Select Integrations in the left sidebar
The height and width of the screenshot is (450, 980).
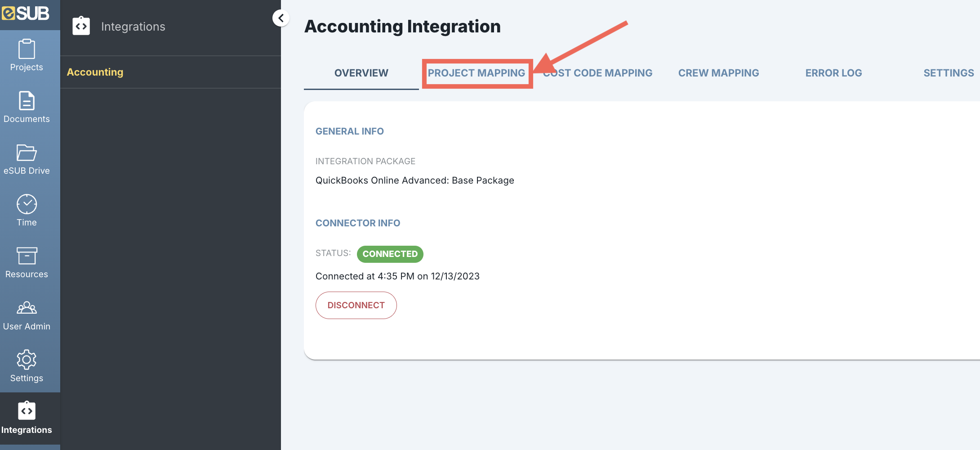pos(27,418)
